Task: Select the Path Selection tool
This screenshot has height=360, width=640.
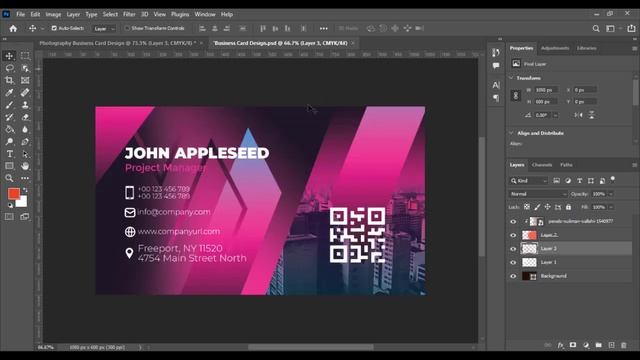Action: pos(25,154)
